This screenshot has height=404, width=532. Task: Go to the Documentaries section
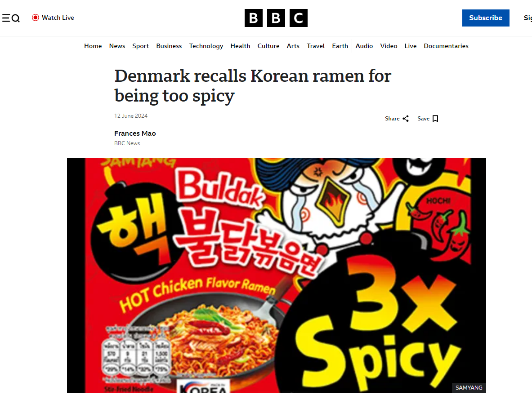tap(446, 46)
